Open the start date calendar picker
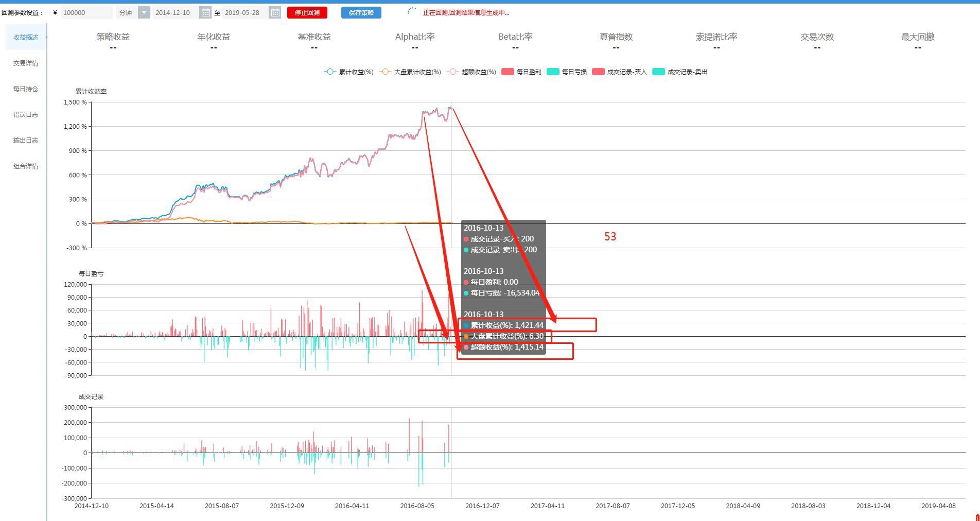 point(205,13)
